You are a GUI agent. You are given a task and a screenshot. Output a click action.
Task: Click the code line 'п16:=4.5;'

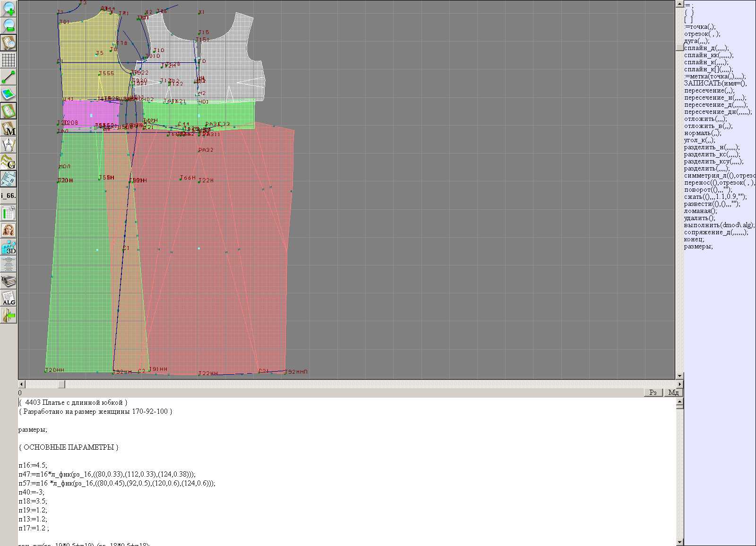(33, 465)
